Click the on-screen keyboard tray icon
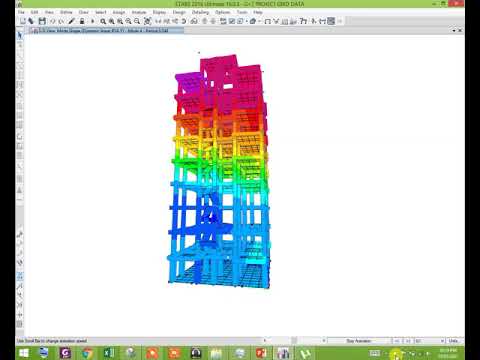This screenshot has height=360, width=480. click(x=374, y=353)
